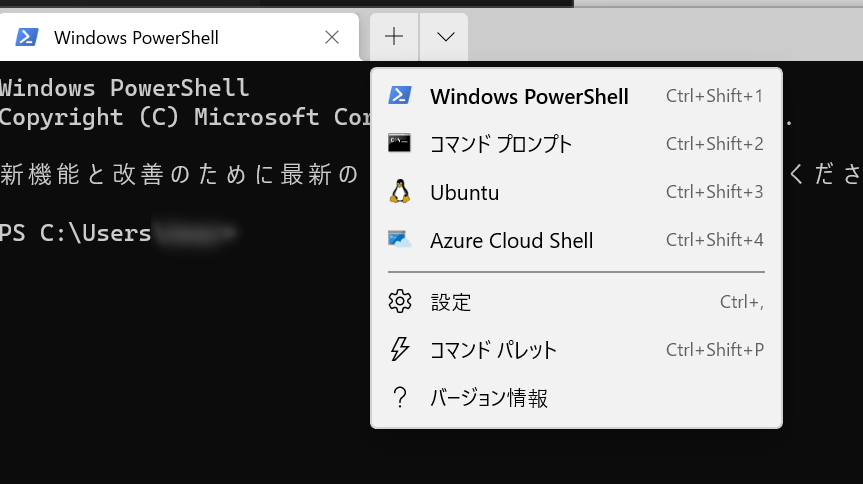The width and height of the screenshot is (863, 484).
Task: Click the settings gear icon
Action: tap(400, 301)
